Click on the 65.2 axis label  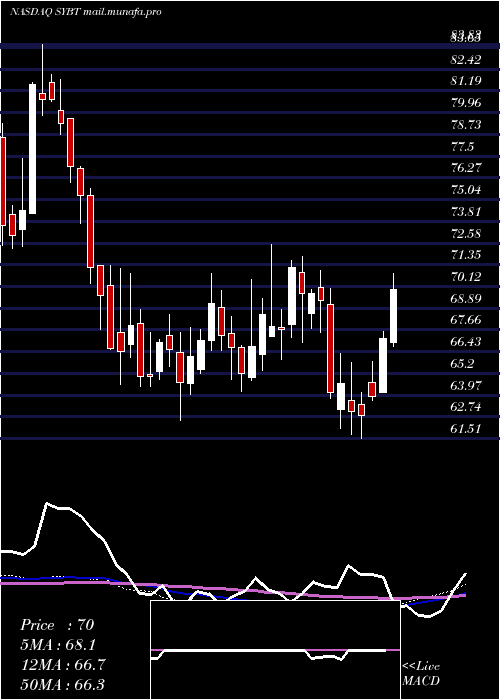coord(462,363)
